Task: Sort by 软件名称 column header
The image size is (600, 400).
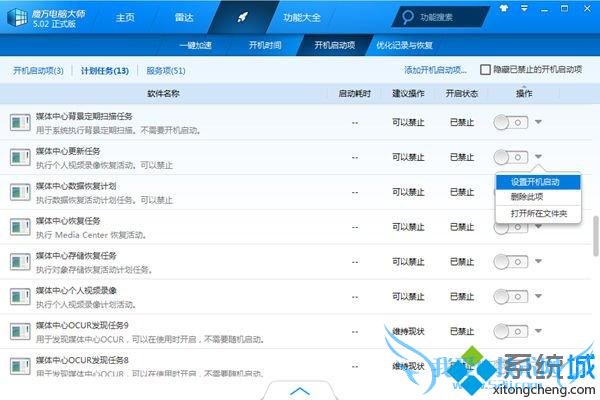Action: (163, 94)
